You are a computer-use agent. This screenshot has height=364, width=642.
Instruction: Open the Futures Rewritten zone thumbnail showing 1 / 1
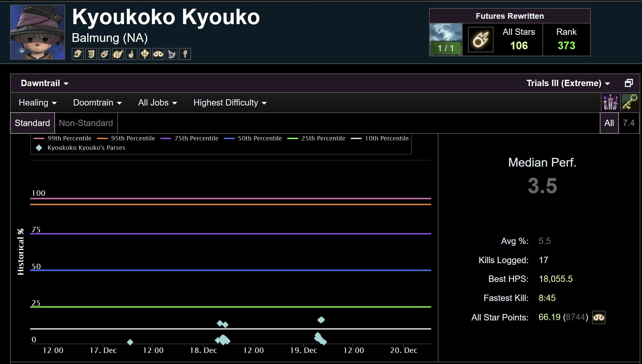click(x=446, y=39)
